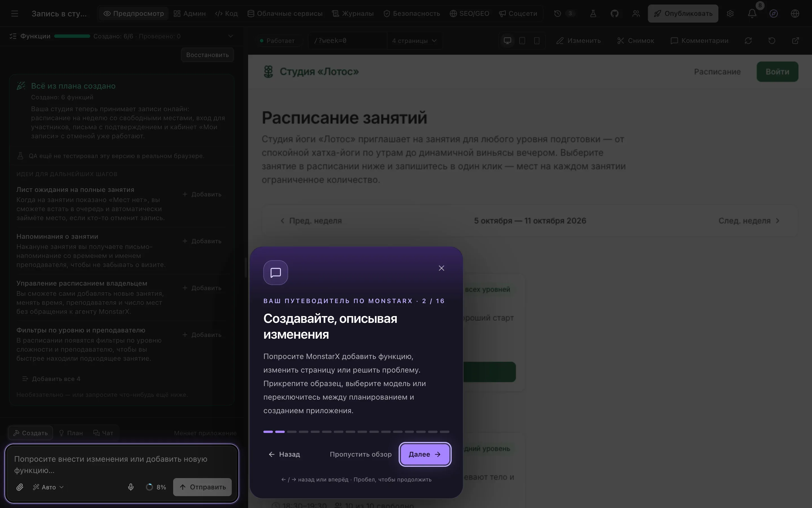Viewport: 812px width, 508px height.
Task: Start voice input with microphone icon
Action: [131, 487]
